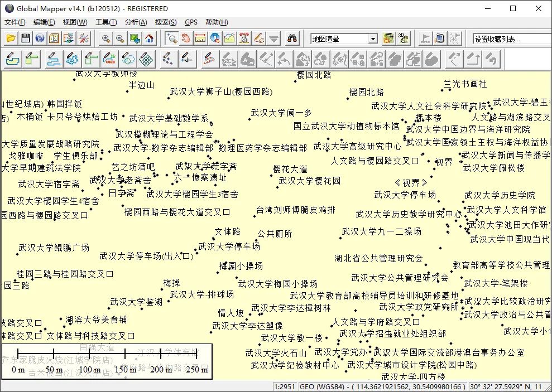Screen dimensions: 552x392
Task: Click the sparkle flag GPS icon
Action: (454, 38)
